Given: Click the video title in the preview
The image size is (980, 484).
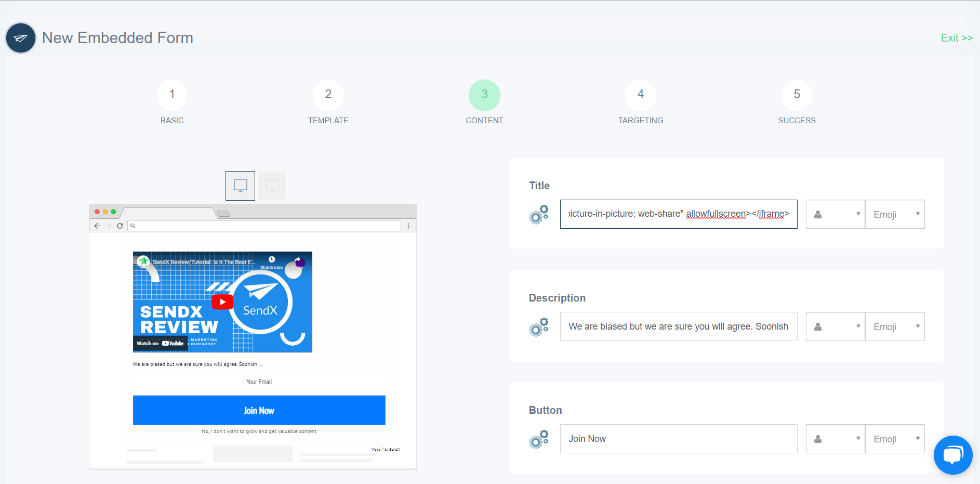Looking at the screenshot, I should click(x=204, y=262).
